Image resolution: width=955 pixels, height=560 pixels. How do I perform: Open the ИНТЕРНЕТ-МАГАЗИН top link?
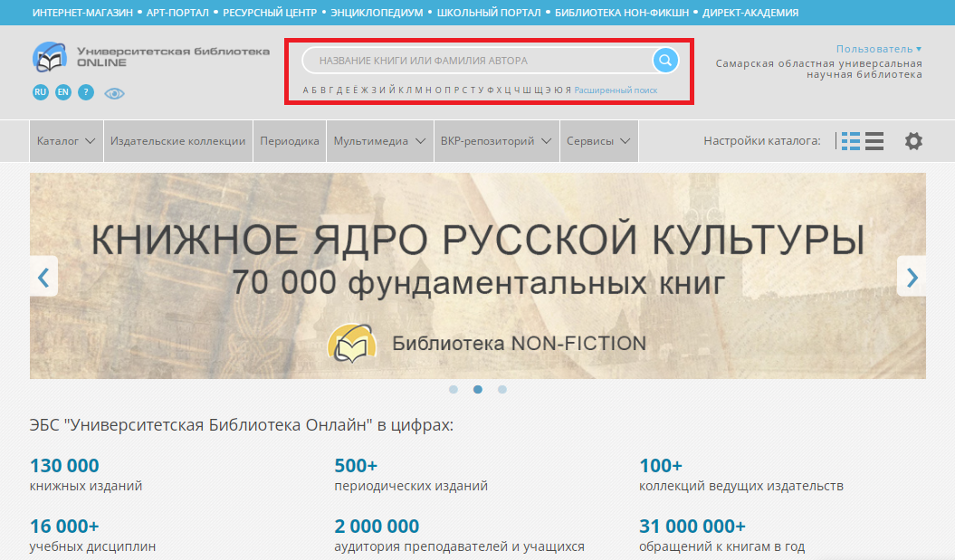(82, 13)
